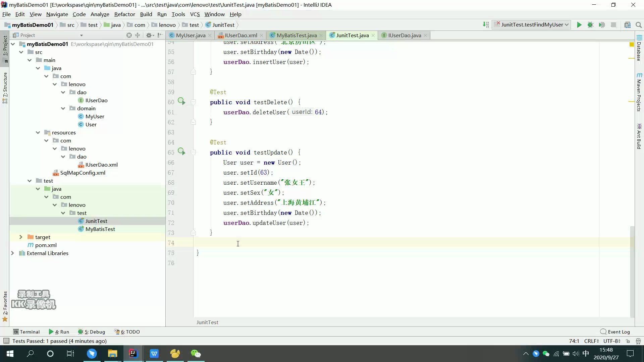Collapse the domain package
This screenshot has height=362, width=644.
(x=63, y=108)
